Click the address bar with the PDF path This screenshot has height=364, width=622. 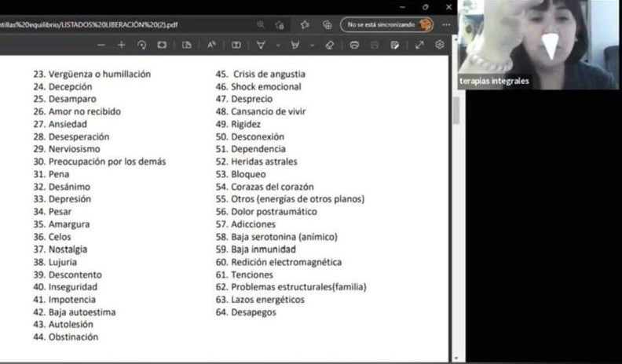coord(118,24)
